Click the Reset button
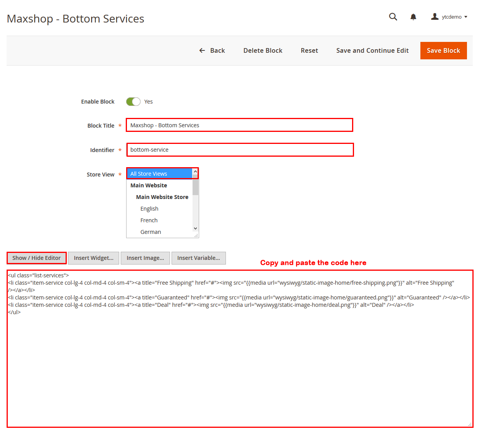Viewport: 479px width, 448px height. pos(309,50)
